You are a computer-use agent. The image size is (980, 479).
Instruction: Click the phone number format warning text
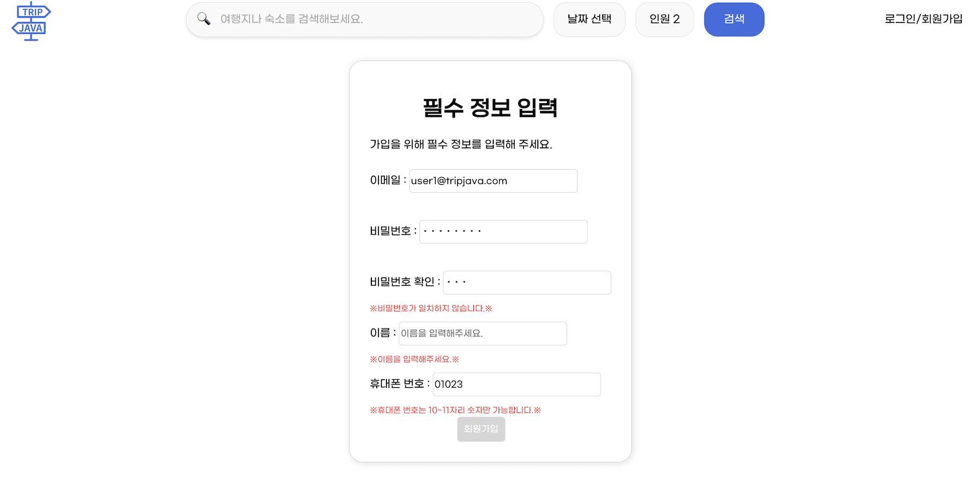point(455,410)
